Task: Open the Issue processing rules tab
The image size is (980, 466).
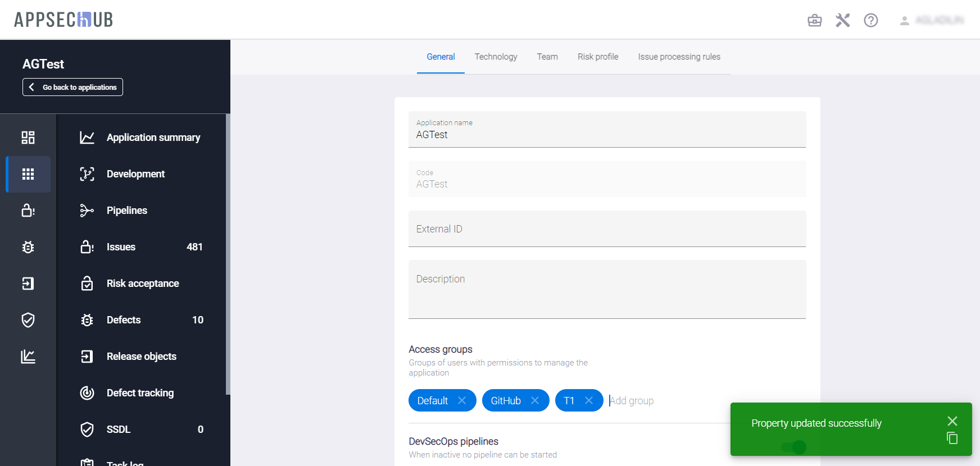Action: (x=679, y=57)
